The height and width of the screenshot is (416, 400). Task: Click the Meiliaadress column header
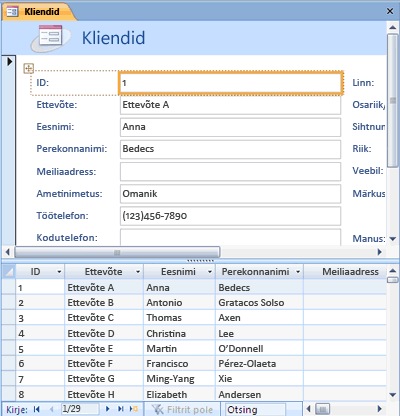pos(345,272)
